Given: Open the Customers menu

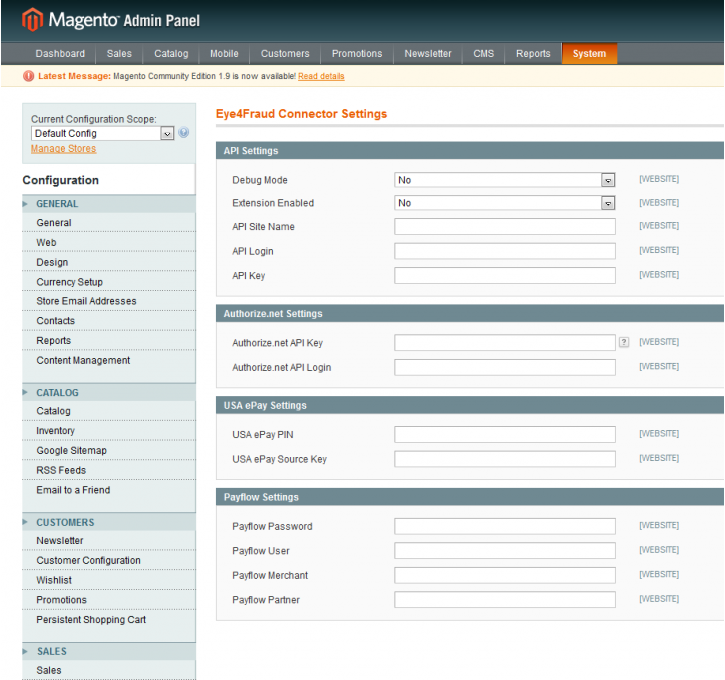Looking at the screenshot, I should [x=285, y=54].
